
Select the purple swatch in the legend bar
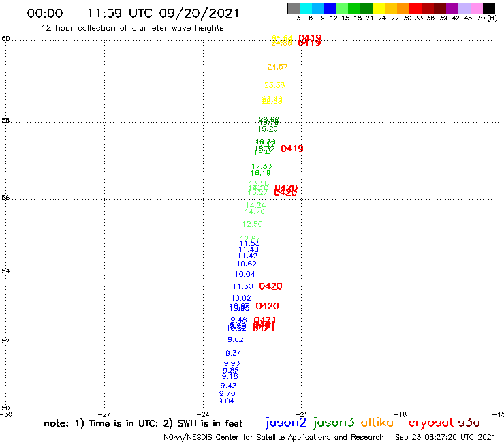pos(452,8)
